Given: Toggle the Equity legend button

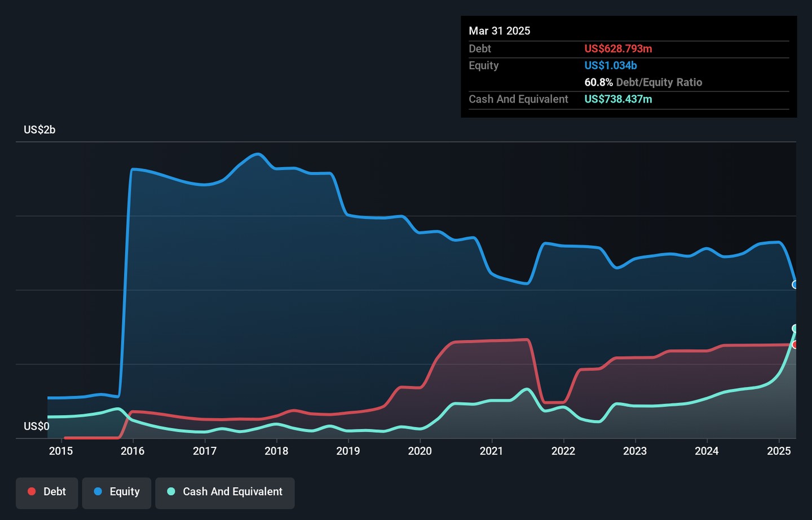Looking at the screenshot, I should click(117, 492).
